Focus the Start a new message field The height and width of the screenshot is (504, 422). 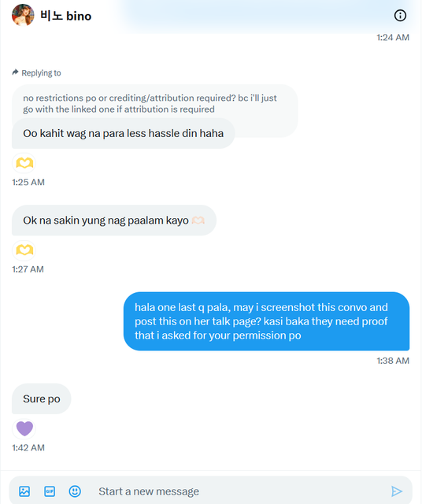[x=238, y=491]
